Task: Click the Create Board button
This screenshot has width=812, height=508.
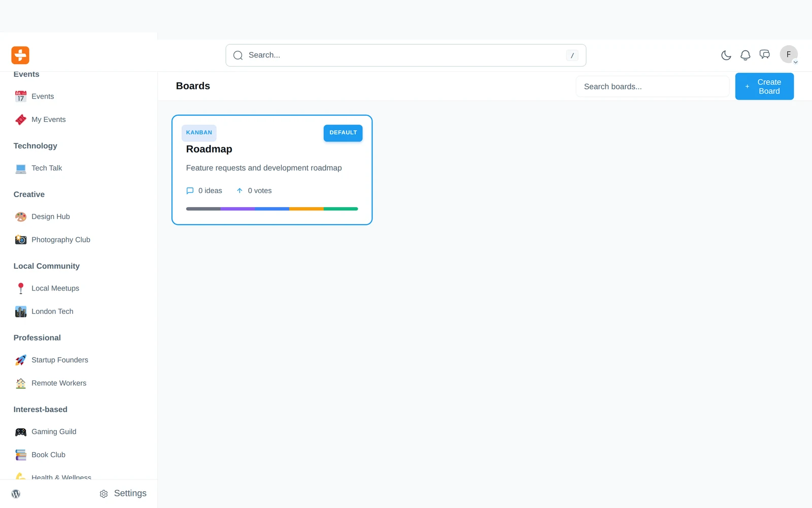Action: point(764,86)
